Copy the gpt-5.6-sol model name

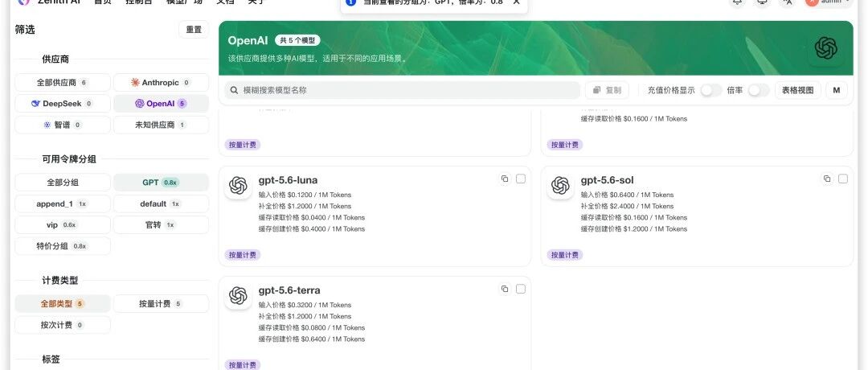point(826,179)
